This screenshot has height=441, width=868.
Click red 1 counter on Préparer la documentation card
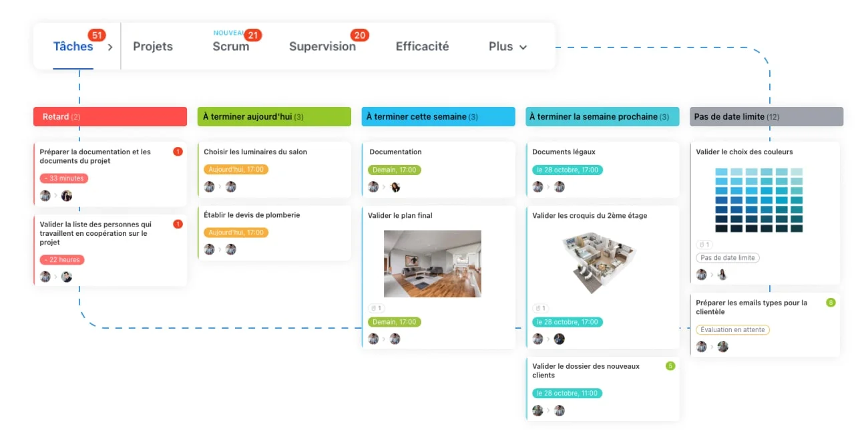click(178, 152)
